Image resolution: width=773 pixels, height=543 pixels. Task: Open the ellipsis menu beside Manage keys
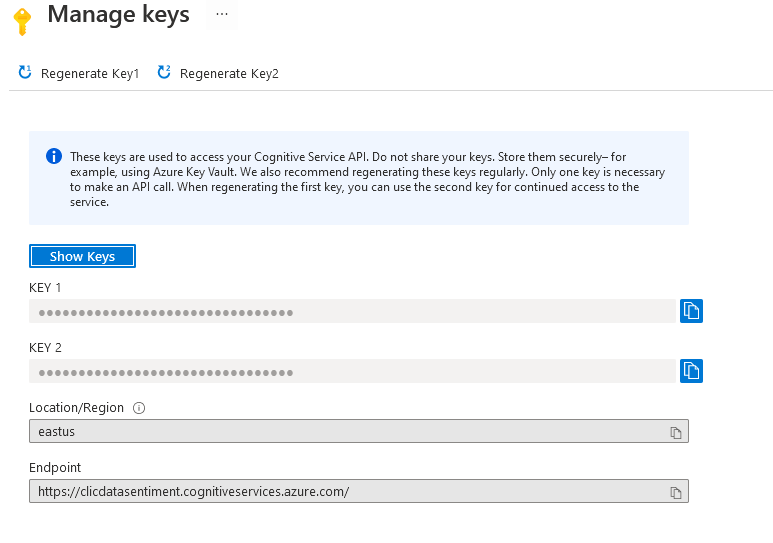coord(222,14)
